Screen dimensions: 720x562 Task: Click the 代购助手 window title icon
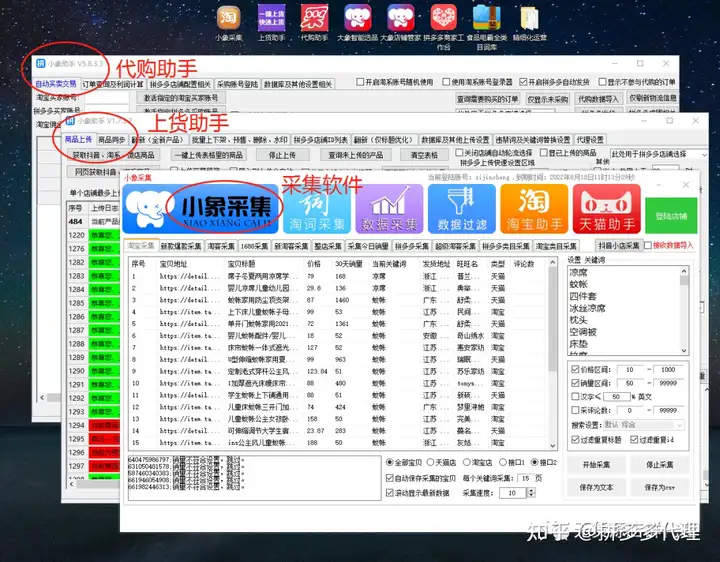tap(40, 63)
